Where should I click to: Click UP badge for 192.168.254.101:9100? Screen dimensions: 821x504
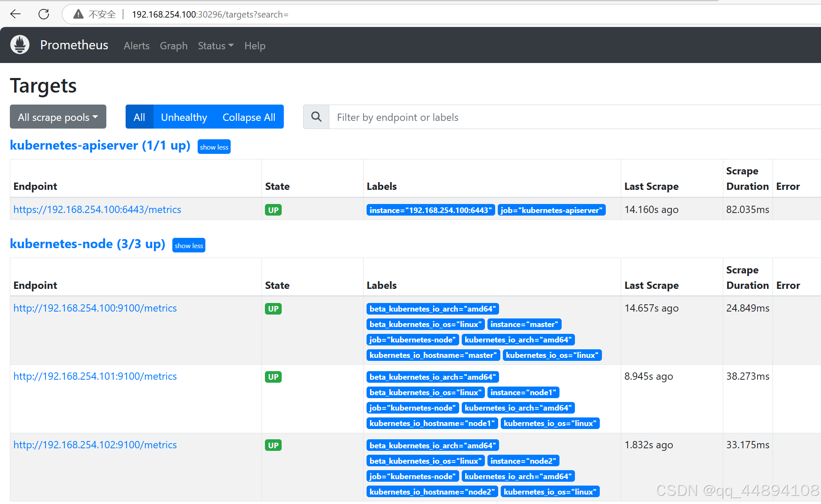(273, 377)
